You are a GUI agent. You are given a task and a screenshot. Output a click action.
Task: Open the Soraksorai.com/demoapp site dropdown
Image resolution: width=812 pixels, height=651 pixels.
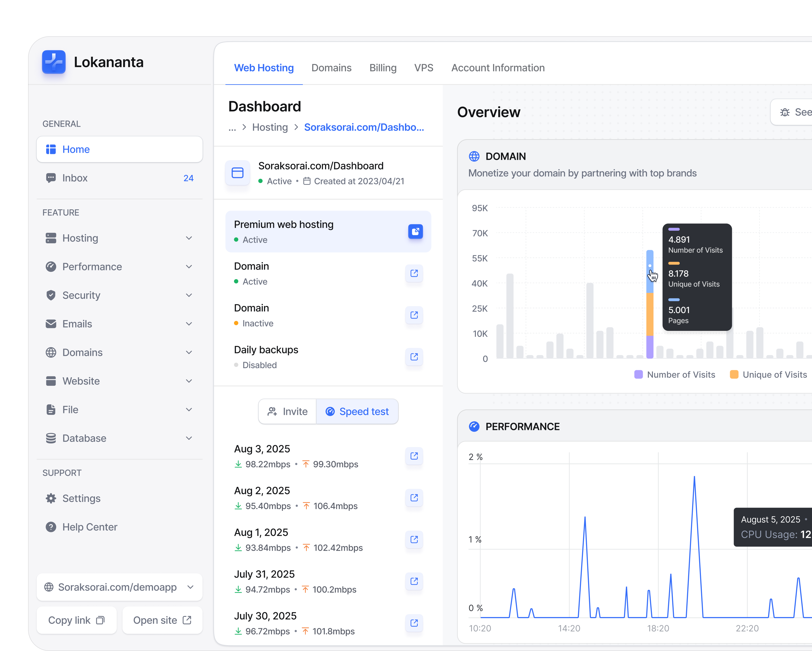[120, 587]
